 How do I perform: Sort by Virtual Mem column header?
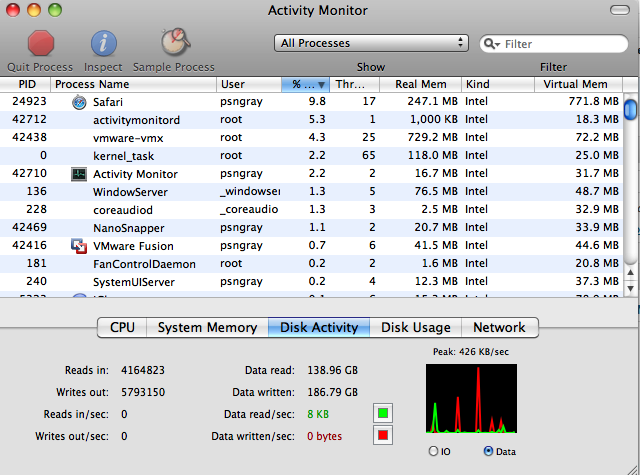tap(578, 84)
